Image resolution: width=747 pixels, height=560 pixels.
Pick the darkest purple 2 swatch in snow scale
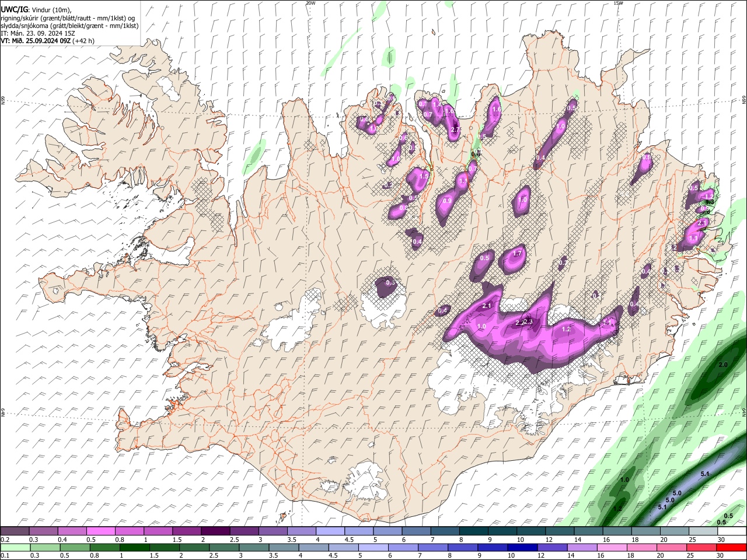point(215,531)
